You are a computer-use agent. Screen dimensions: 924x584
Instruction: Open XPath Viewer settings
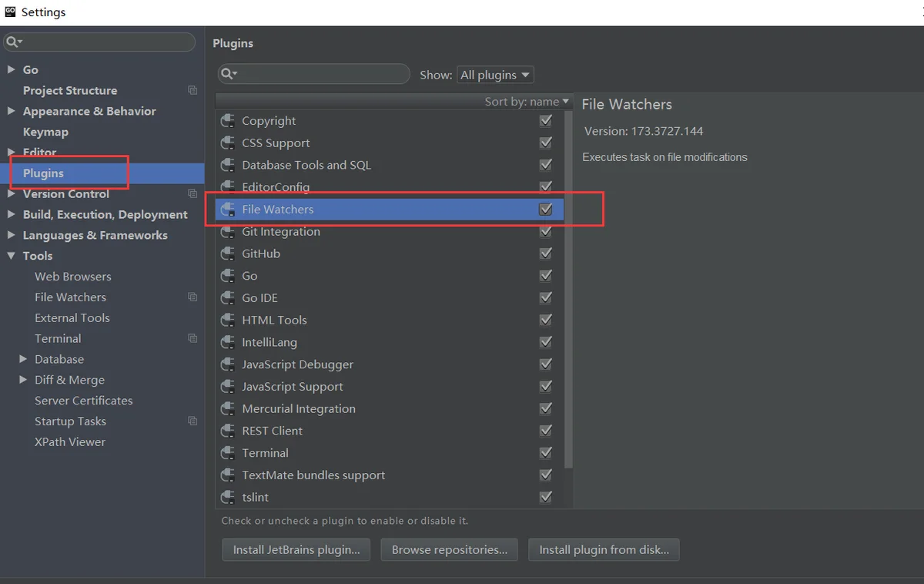[69, 442]
